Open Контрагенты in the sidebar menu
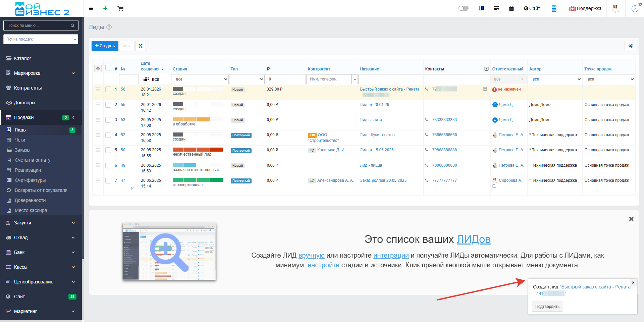 pos(28,88)
